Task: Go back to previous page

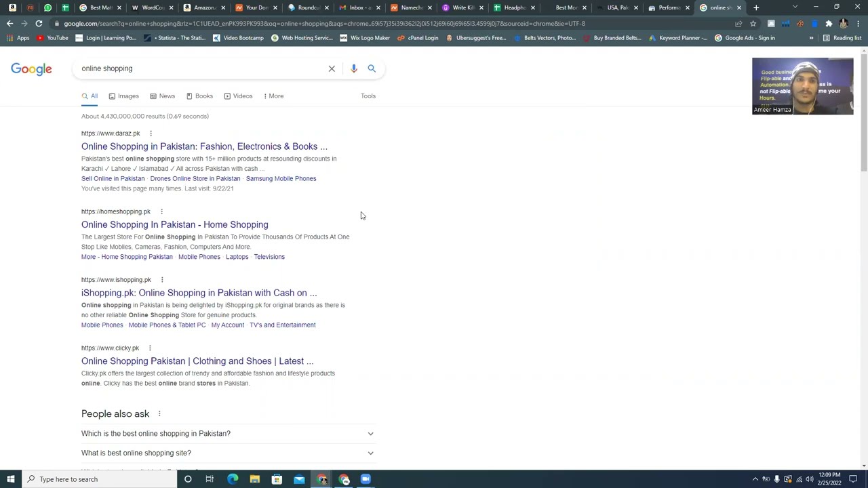Action: tap(9, 23)
